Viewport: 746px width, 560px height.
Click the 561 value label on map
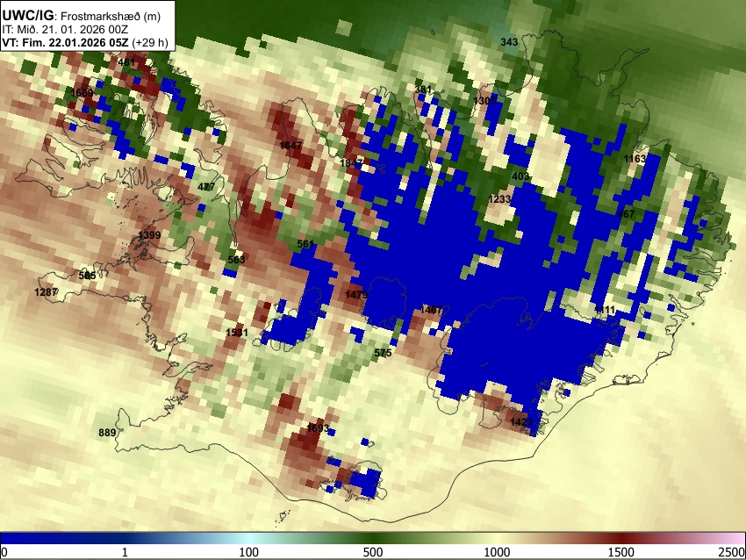tap(305, 244)
